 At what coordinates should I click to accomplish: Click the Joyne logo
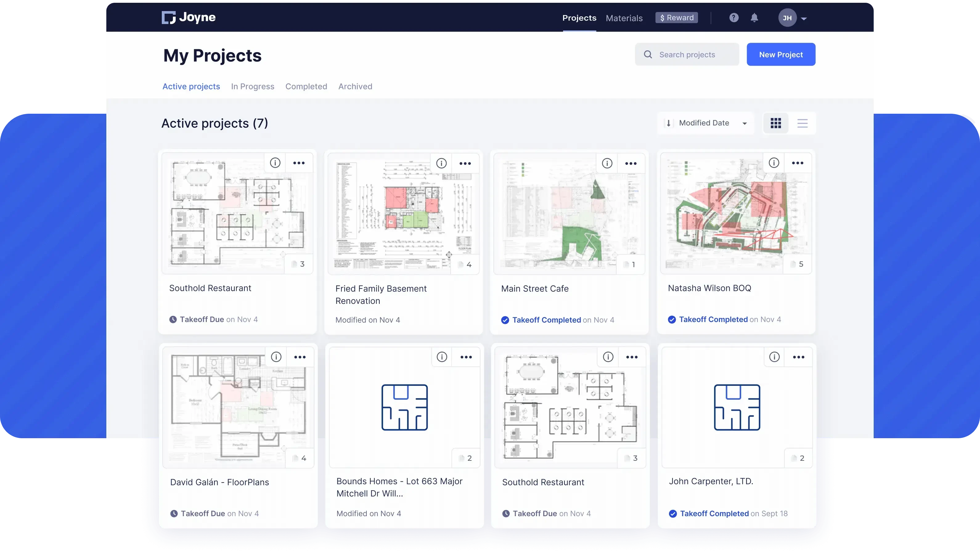coord(188,17)
